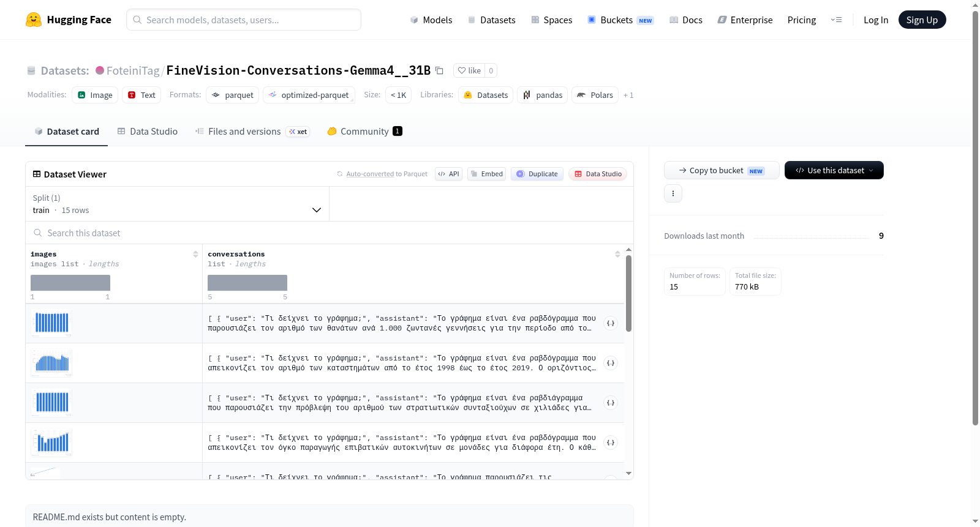
Task: Open the Data Studio button in viewer header
Action: (x=598, y=174)
